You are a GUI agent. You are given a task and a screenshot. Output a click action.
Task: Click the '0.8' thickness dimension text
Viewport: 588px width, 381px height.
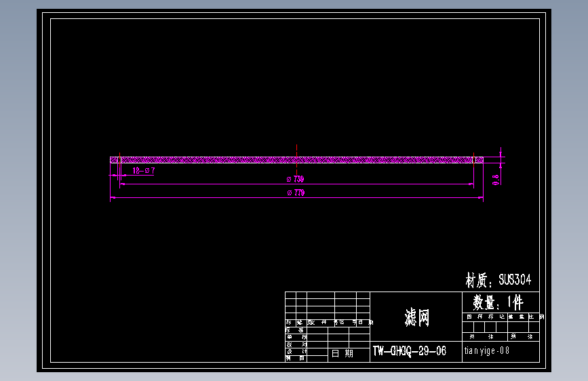pos(496,180)
